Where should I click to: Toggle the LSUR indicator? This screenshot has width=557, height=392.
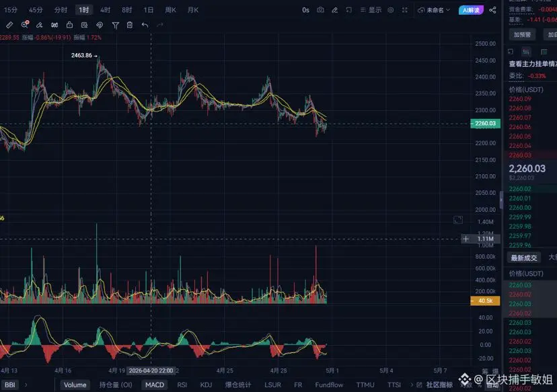[272, 385]
